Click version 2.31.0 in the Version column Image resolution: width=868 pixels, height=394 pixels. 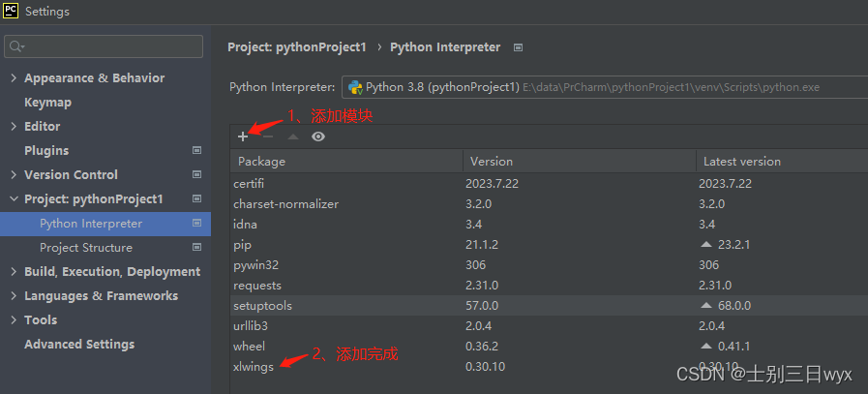pyautogui.click(x=482, y=286)
